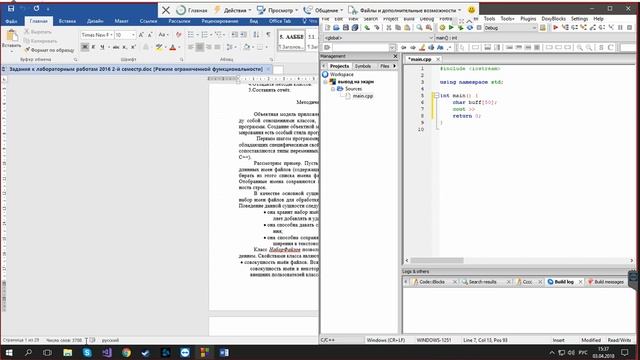This screenshot has width=640, height=360.
Task: Open the Debug build target dropdown
Action: click(511, 28)
